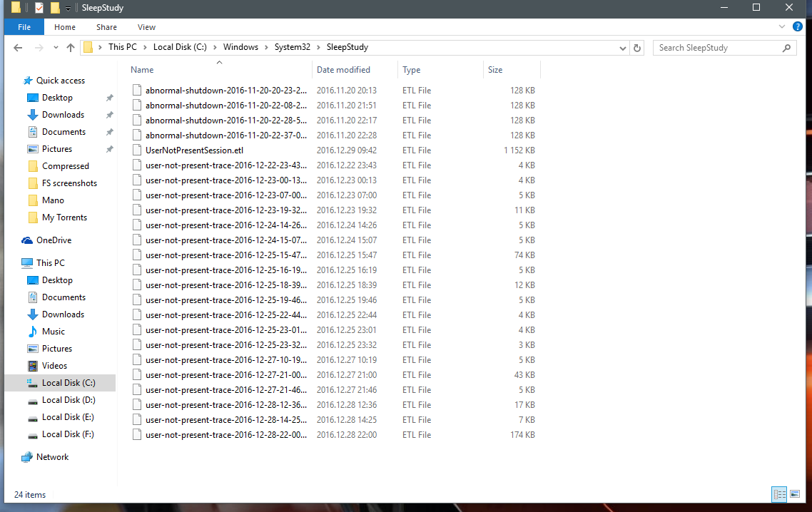The height and width of the screenshot is (512, 812).
Task: Select This PC in navigation pane
Action: pos(50,262)
